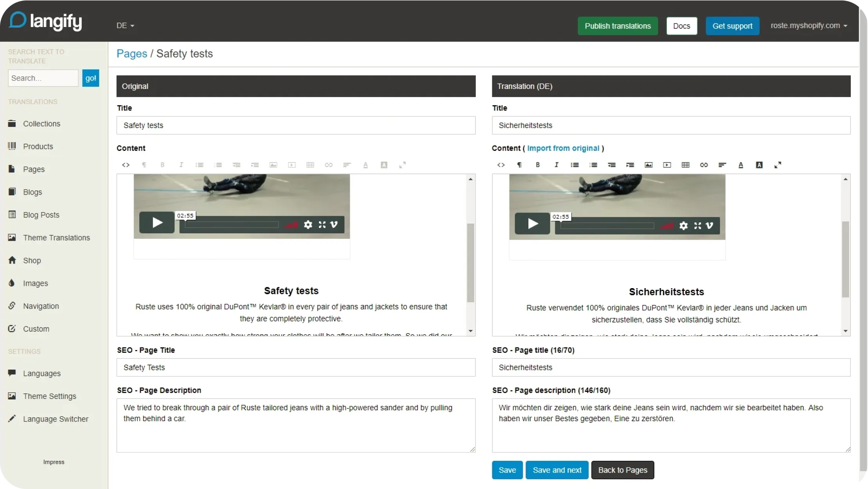
Task: Open text color picker in translation toolbar
Action: [x=740, y=165]
